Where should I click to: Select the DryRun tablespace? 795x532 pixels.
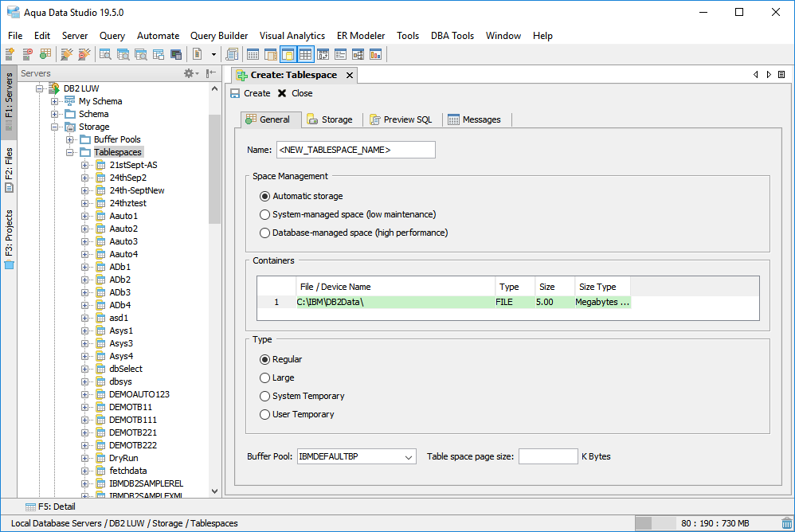tap(123, 458)
